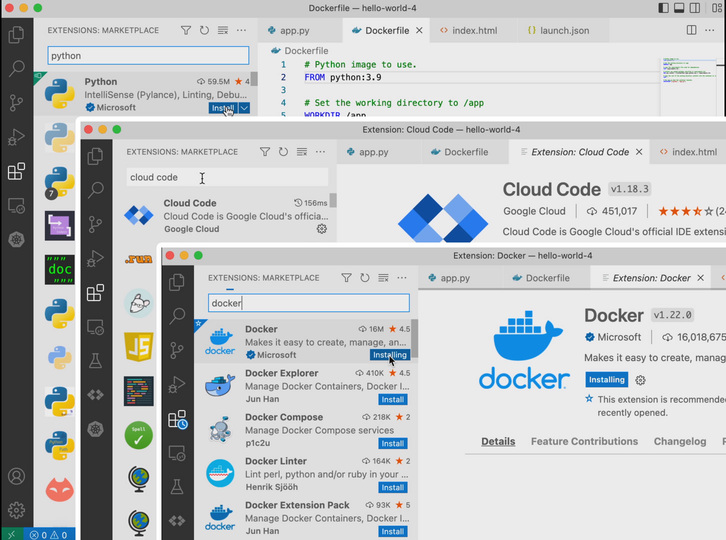The height and width of the screenshot is (540, 726).
Task: Click the Docker results list scrollbar
Action: pyautogui.click(x=414, y=338)
